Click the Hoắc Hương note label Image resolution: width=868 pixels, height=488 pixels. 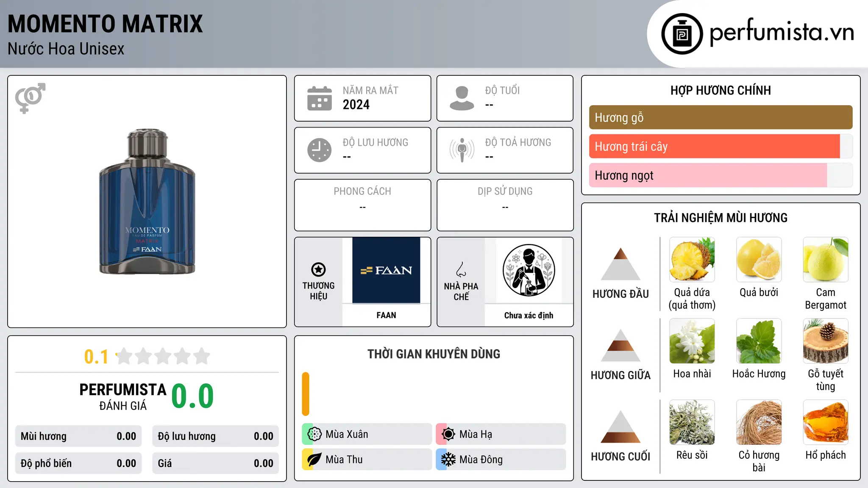(x=759, y=374)
